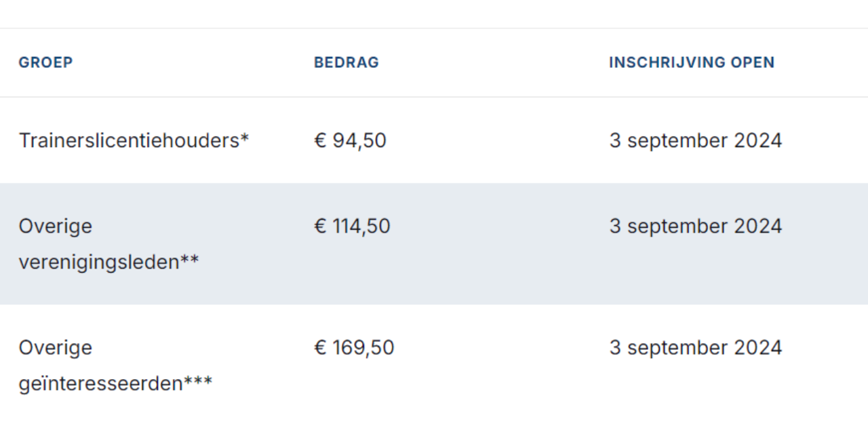
Task: Click the double asterisk after verenigingsleden
Action: coord(190,259)
